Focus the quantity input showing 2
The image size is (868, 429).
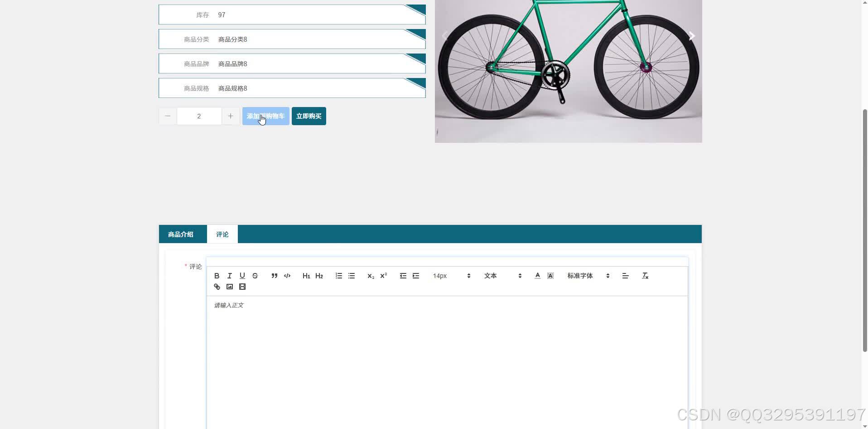pos(199,116)
